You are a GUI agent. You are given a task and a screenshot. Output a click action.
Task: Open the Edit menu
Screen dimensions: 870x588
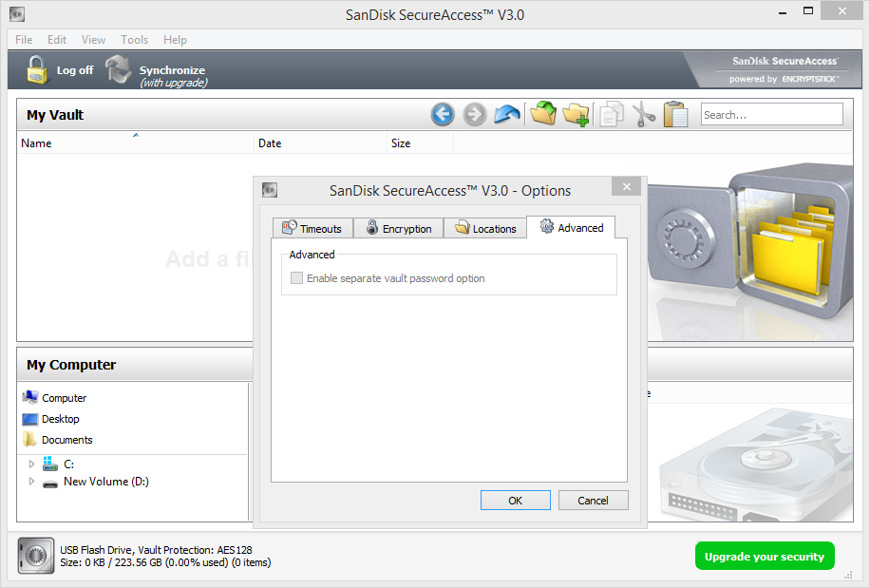(57, 39)
